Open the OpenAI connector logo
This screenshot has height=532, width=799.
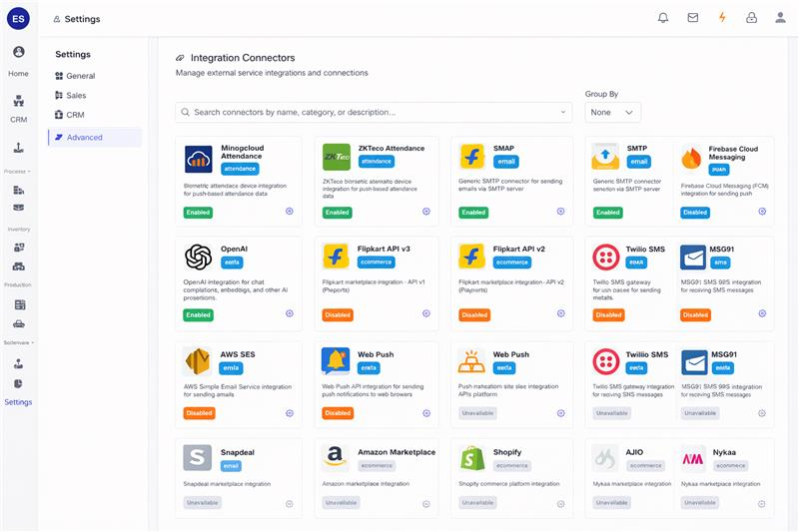(x=198, y=257)
